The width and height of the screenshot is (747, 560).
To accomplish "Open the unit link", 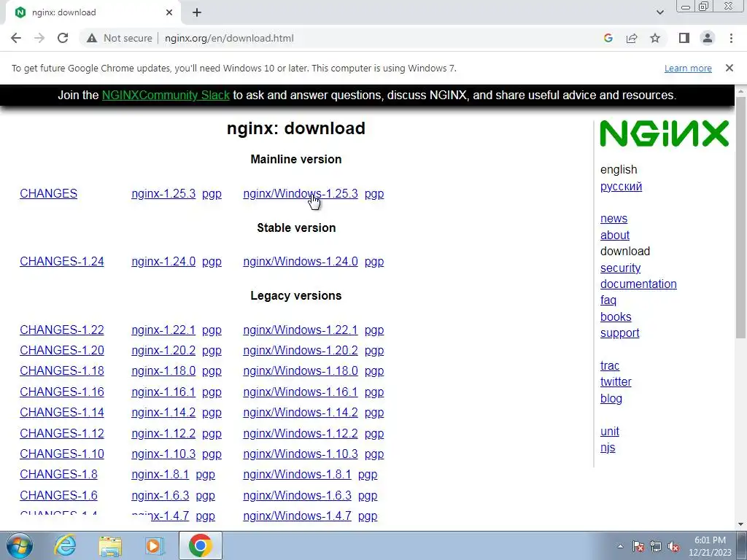I will coord(610,432).
